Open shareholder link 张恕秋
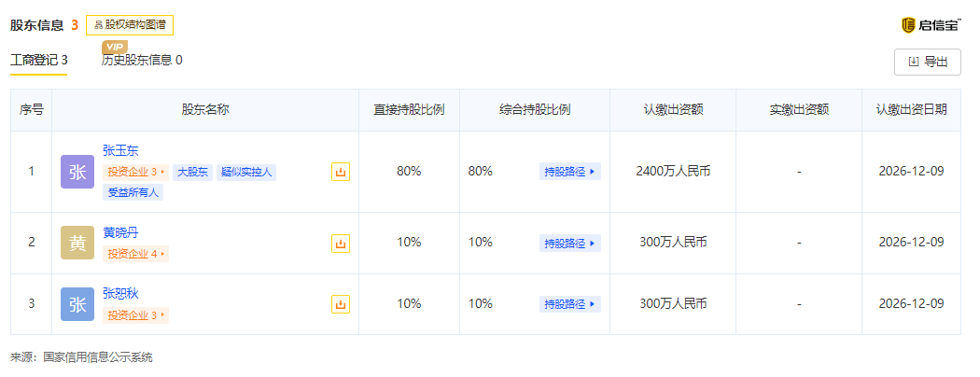 tap(120, 294)
